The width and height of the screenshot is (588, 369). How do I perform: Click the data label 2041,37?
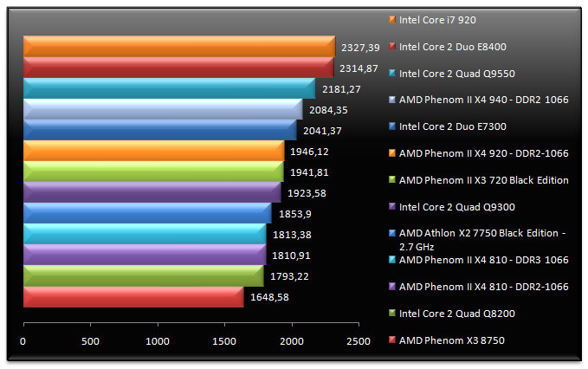(322, 131)
